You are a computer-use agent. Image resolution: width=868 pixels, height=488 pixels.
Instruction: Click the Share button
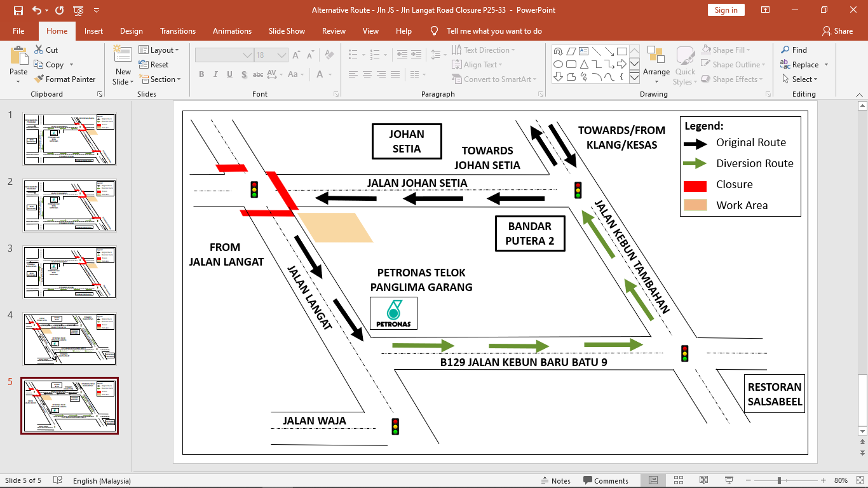pyautogui.click(x=837, y=31)
